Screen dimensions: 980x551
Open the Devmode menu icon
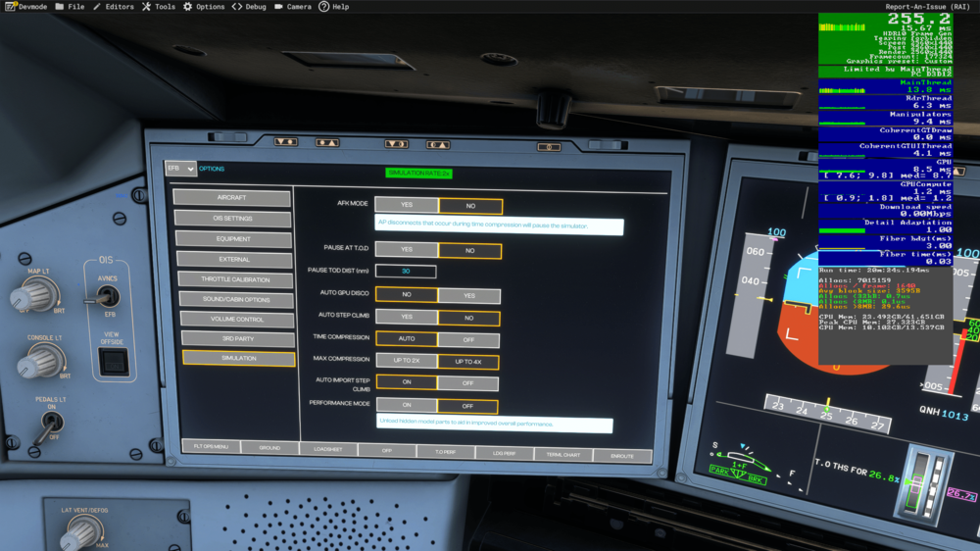(x=10, y=7)
